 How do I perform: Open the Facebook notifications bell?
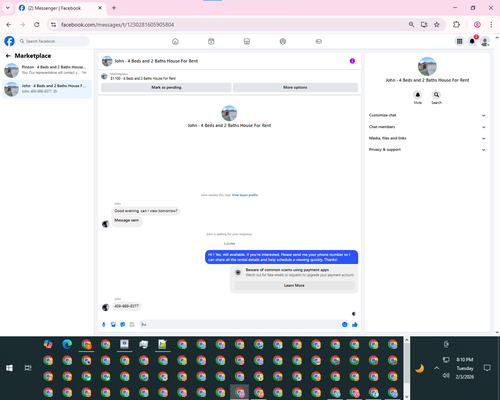coord(472,41)
